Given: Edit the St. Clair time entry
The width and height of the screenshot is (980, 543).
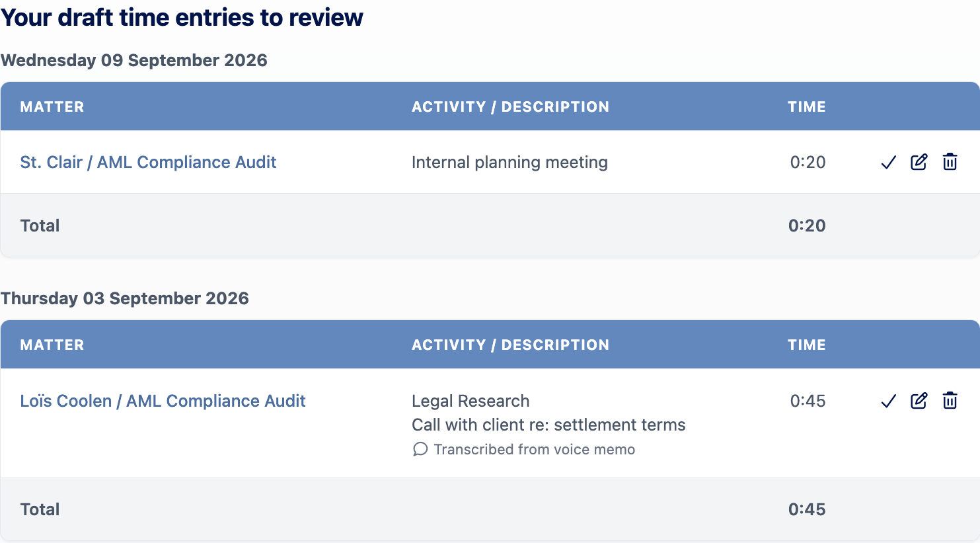Looking at the screenshot, I should point(919,162).
